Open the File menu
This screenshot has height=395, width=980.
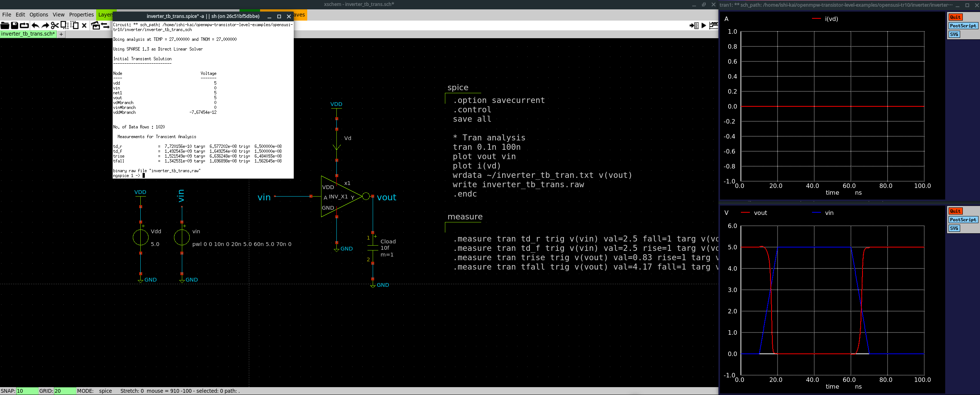(6, 15)
